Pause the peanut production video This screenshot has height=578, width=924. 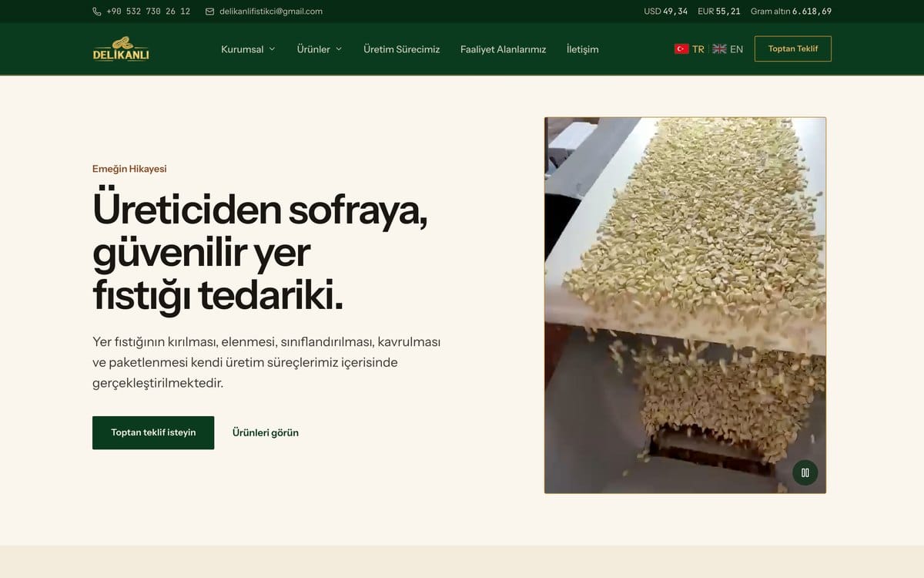(x=805, y=472)
